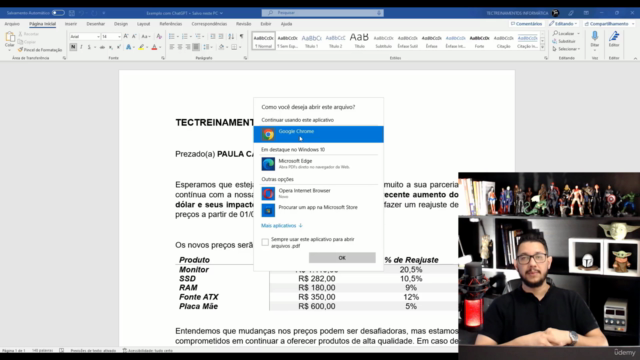
Task: Select the Forte style
Action: pyautogui.click(x=479, y=41)
